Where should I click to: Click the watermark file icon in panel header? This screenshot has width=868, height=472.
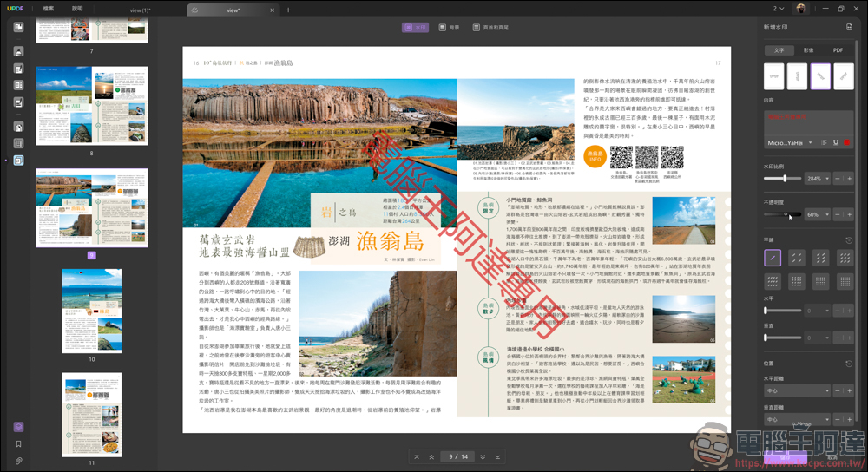click(x=849, y=27)
